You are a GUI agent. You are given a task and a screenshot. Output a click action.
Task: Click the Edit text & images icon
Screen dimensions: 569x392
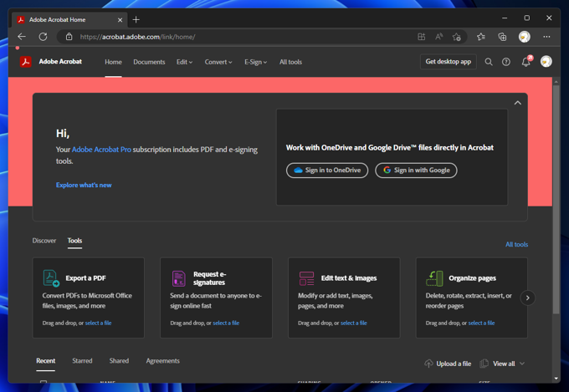(x=306, y=278)
